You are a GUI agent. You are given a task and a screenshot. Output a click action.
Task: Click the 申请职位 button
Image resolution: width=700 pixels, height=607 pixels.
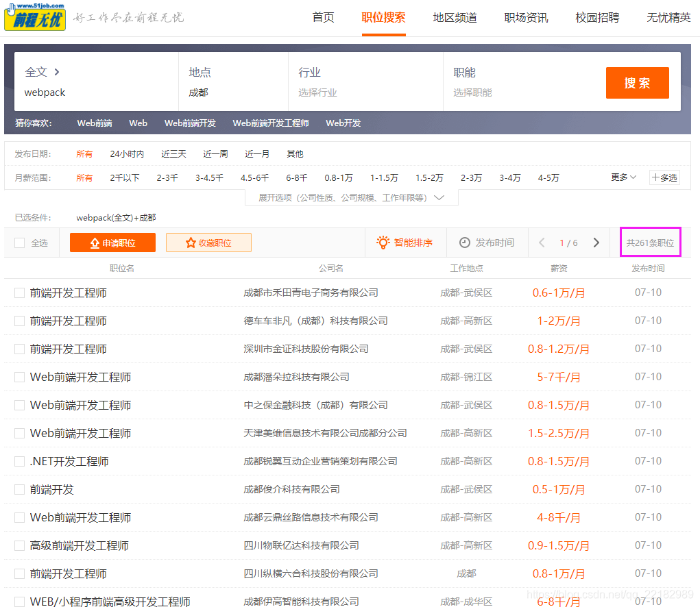(112, 243)
